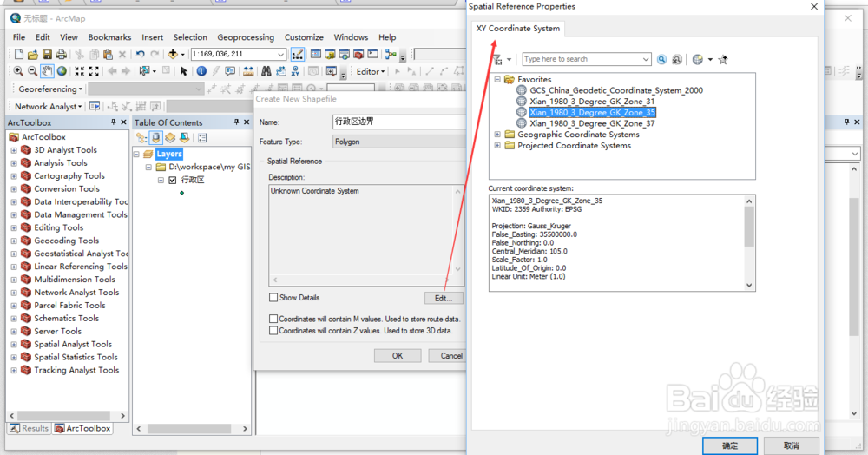Open the File menu

19,37
